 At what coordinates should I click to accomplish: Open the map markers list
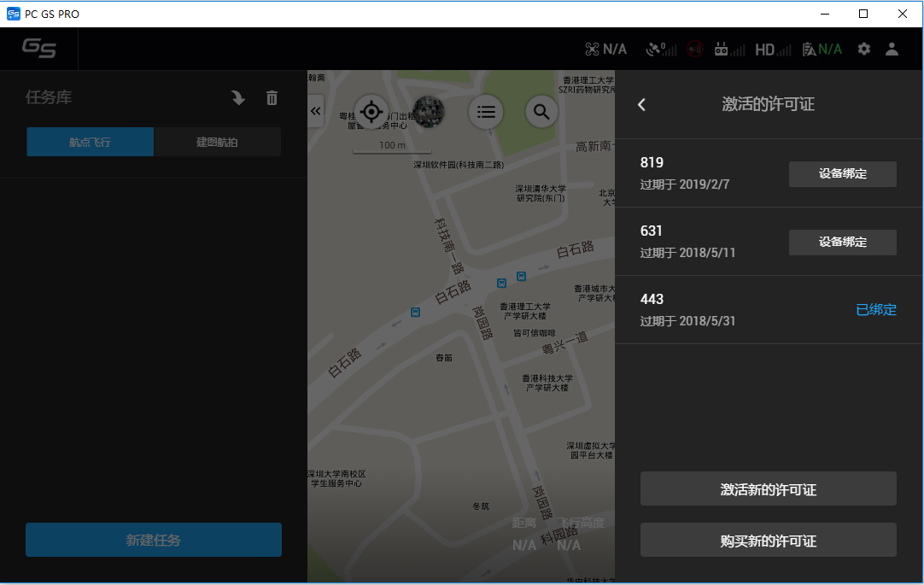(x=486, y=112)
